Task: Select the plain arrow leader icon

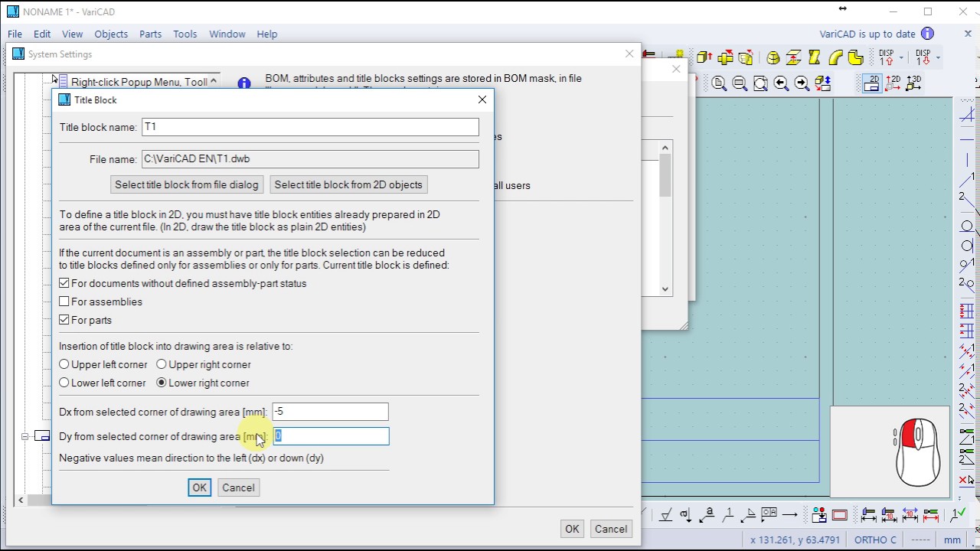Action: click(790, 515)
